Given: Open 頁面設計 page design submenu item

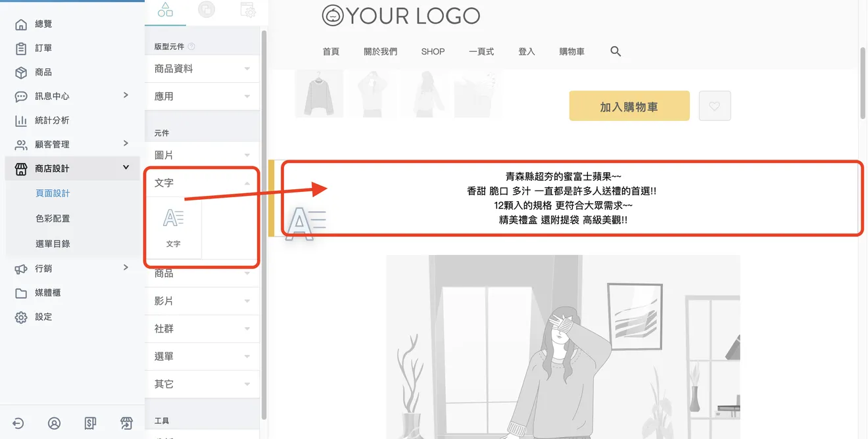Looking at the screenshot, I should pyautogui.click(x=53, y=194).
